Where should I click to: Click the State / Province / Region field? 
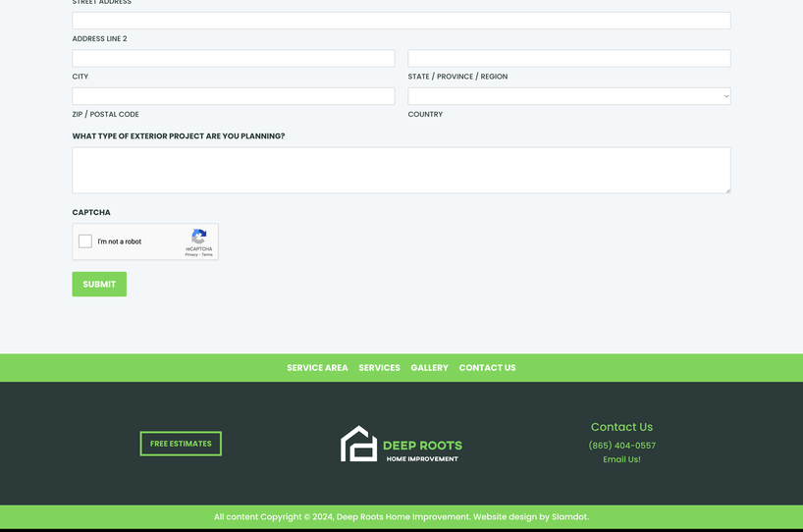tap(568, 59)
